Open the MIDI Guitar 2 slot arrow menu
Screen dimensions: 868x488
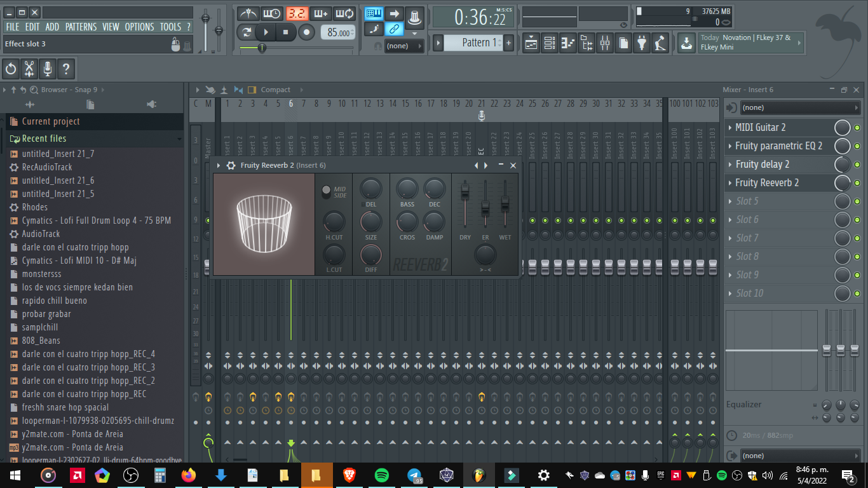click(x=730, y=128)
